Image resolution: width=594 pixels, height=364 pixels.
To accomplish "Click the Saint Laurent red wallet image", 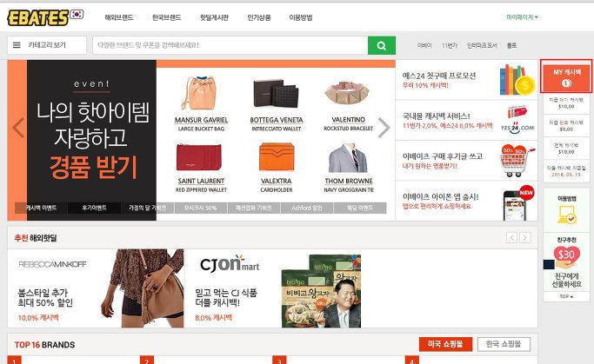I will [x=199, y=157].
